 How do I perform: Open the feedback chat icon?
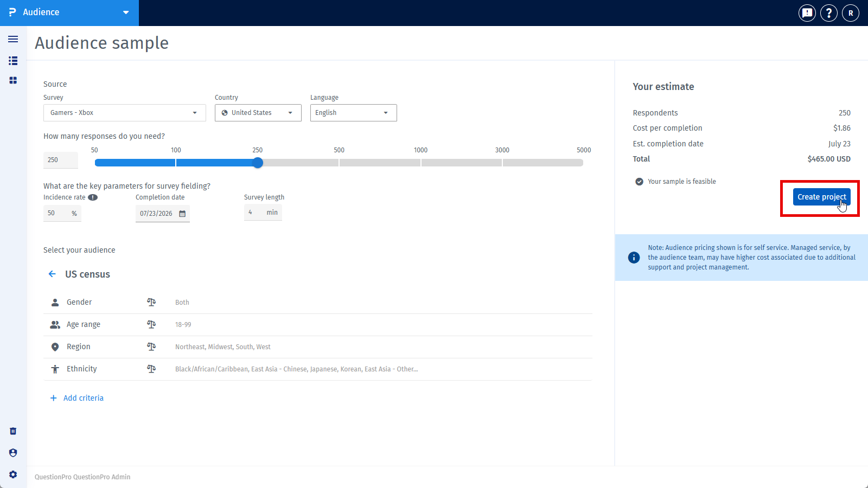(807, 12)
